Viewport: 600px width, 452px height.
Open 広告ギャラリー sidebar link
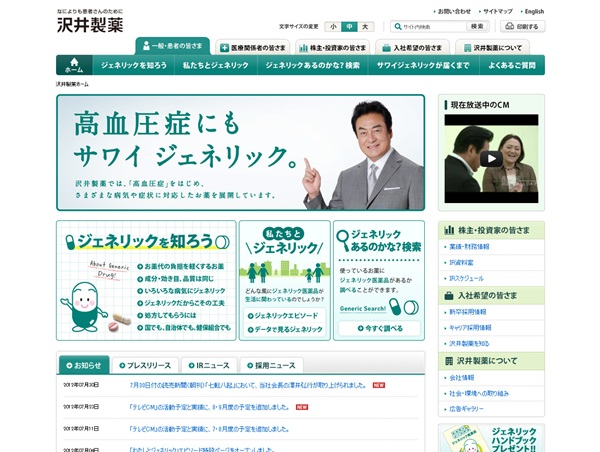click(466, 409)
